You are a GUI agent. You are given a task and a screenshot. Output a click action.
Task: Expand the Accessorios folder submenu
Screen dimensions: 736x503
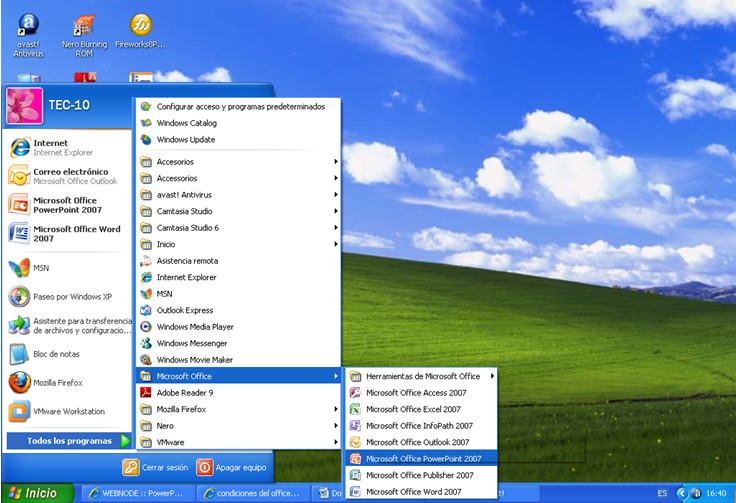pyautogui.click(x=238, y=178)
